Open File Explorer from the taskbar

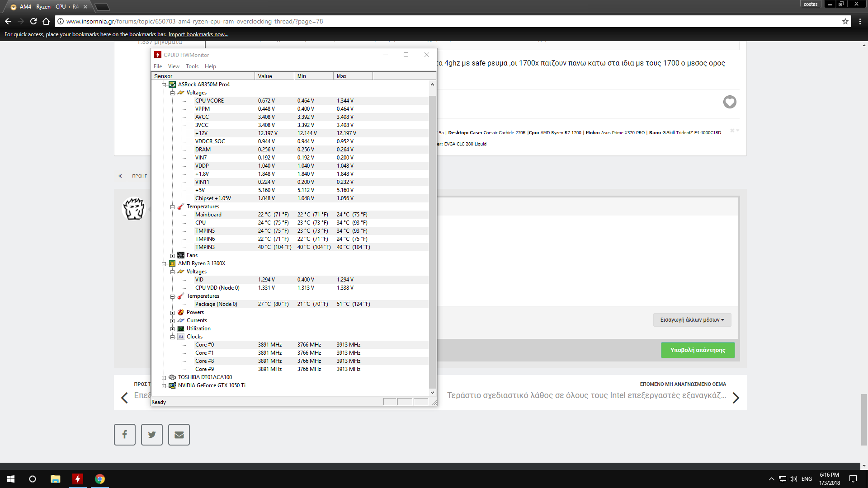point(55,479)
